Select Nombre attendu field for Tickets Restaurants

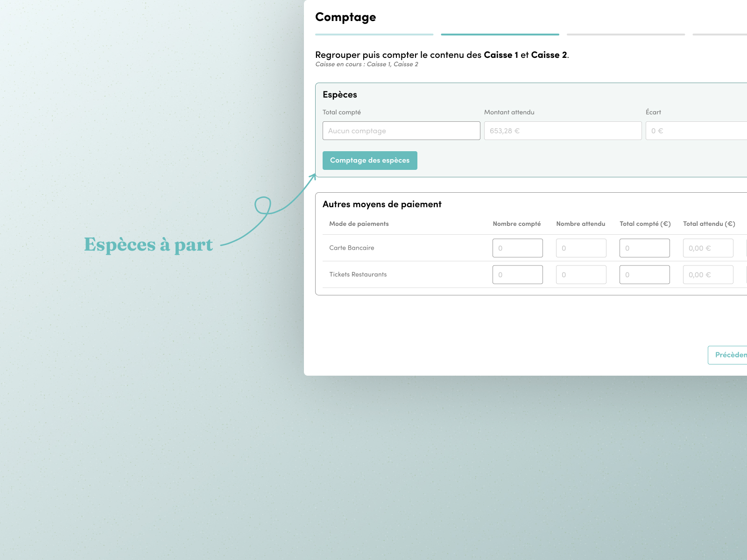(x=581, y=274)
